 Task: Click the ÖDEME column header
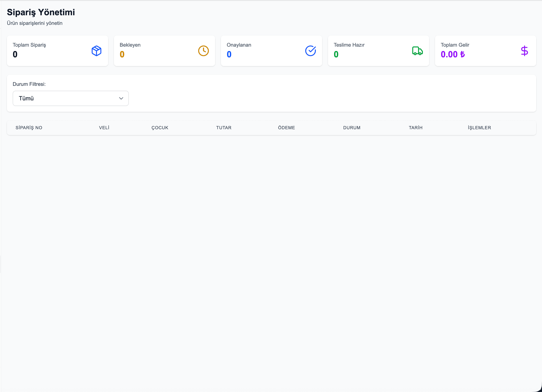coord(286,128)
